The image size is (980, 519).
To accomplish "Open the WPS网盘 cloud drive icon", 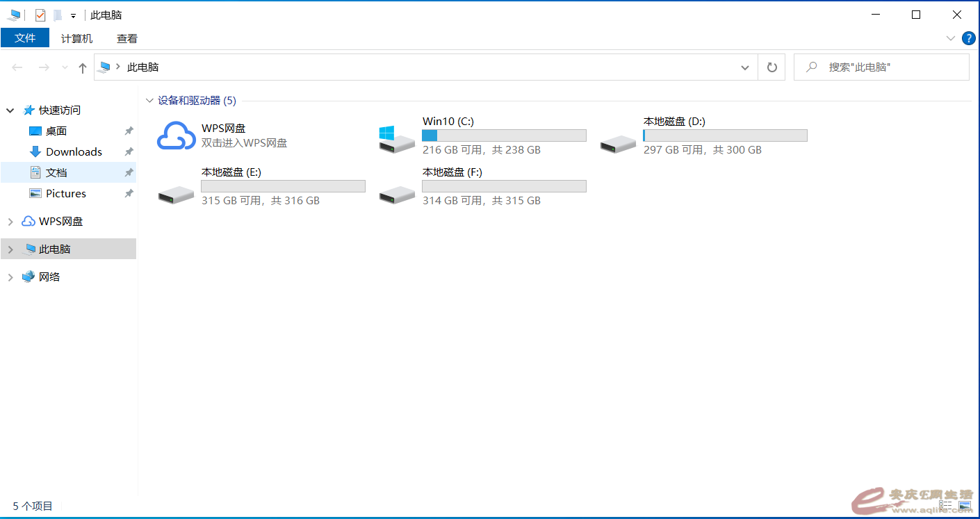I will click(x=176, y=135).
